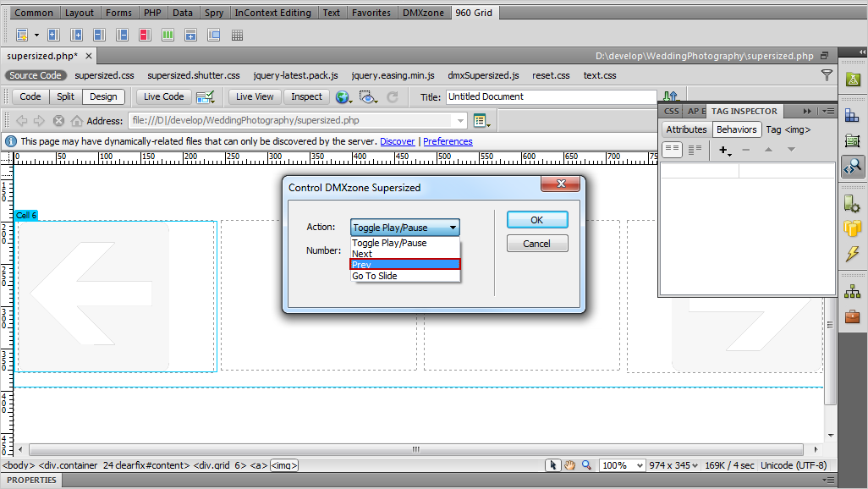Switch to the CSS panel tab

[x=672, y=112]
